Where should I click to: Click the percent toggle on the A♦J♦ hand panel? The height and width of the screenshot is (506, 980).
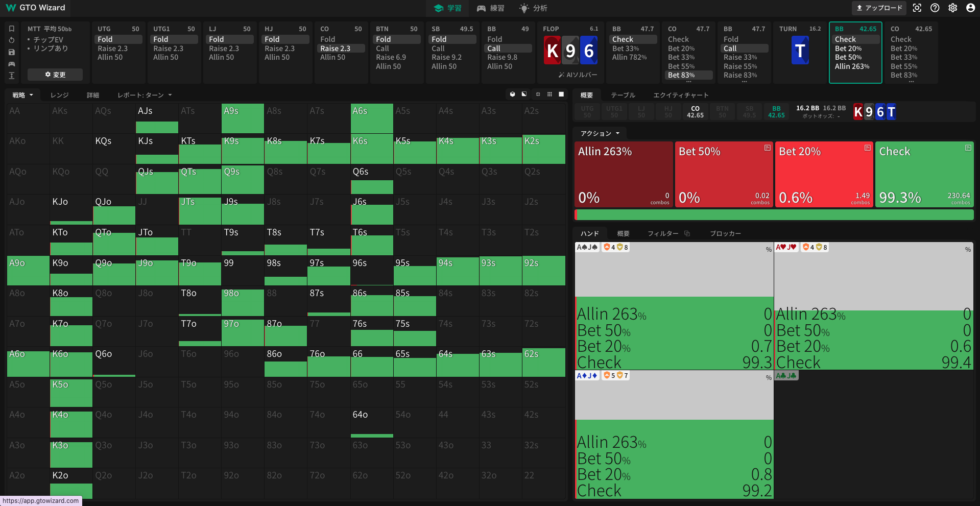(769, 378)
